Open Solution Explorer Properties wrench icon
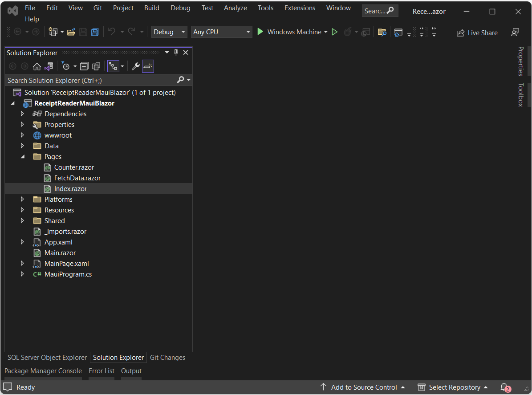 click(136, 66)
